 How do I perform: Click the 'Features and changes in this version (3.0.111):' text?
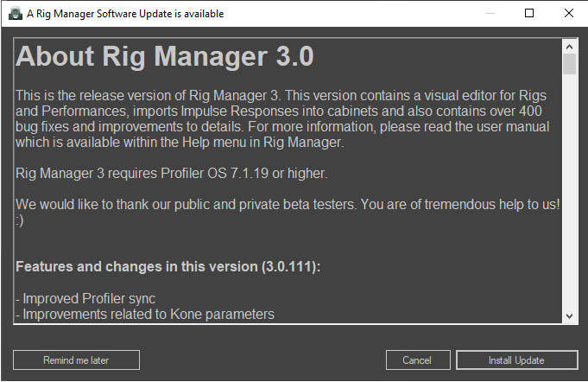168,267
